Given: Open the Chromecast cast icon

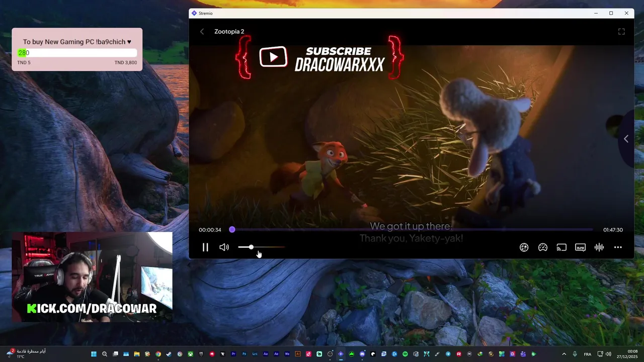Looking at the screenshot, I should [561, 247].
